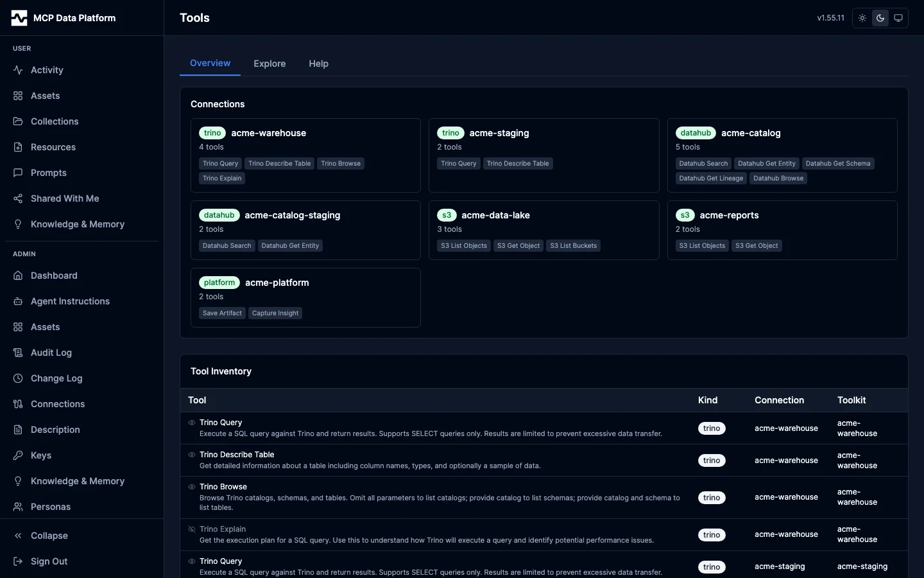Switch to the Explore tab
This screenshot has height=578, width=924.
click(269, 64)
